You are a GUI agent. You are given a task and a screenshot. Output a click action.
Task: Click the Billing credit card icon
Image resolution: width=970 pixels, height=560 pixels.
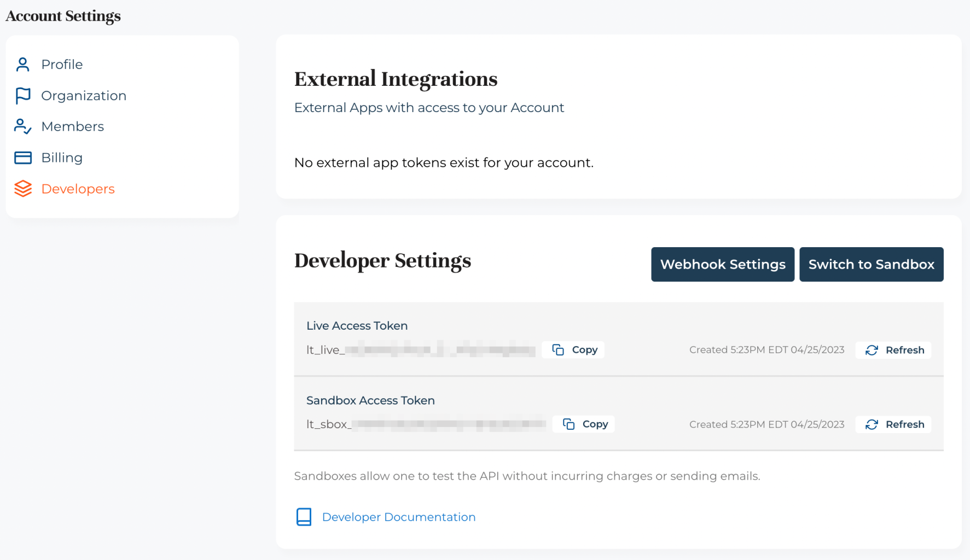[x=23, y=158]
